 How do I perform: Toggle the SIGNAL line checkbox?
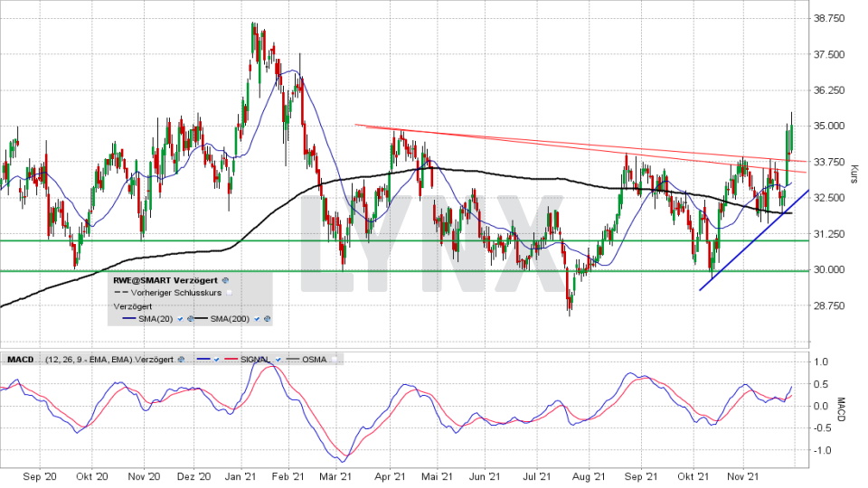pyautogui.click(x=278, y=360)
